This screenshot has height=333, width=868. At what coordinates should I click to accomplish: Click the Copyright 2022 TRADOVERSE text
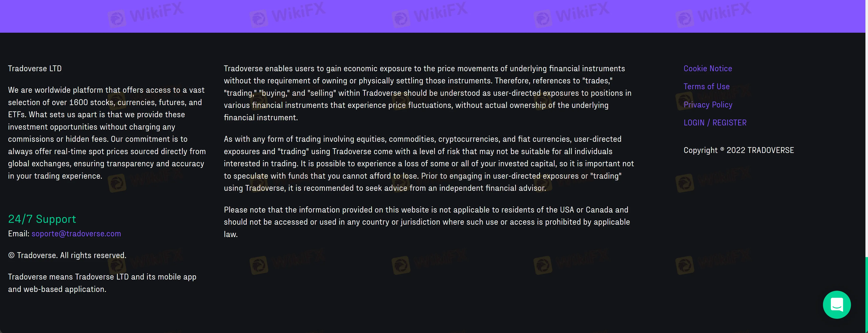(739, 150)
